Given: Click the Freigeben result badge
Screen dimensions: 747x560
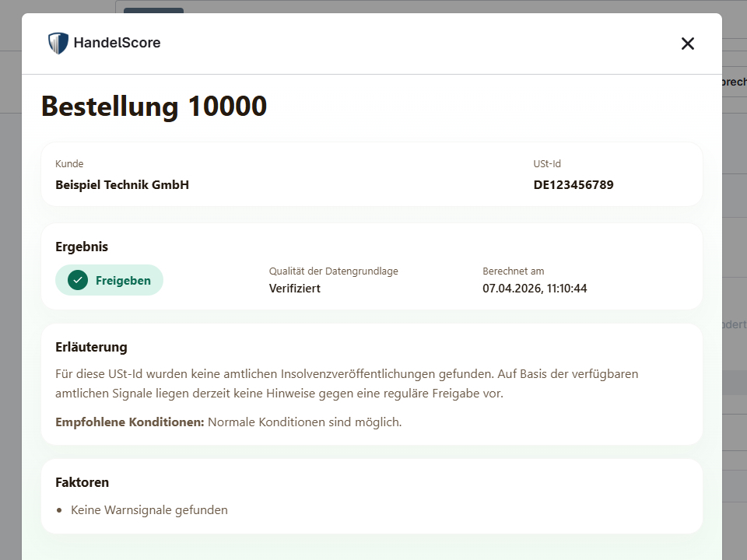Looking at the screenshot, I should click(109, 280).
